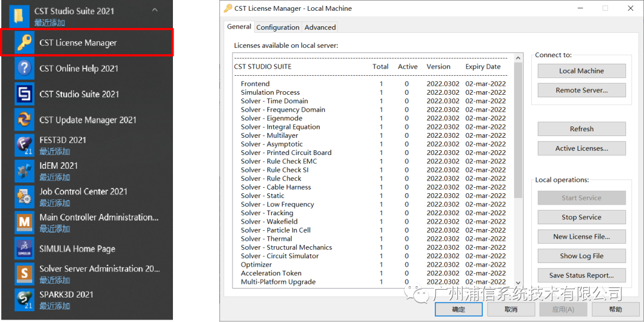Select the Solver - Thermal row
Screen dimensions: 644x322
coord(373,239)
